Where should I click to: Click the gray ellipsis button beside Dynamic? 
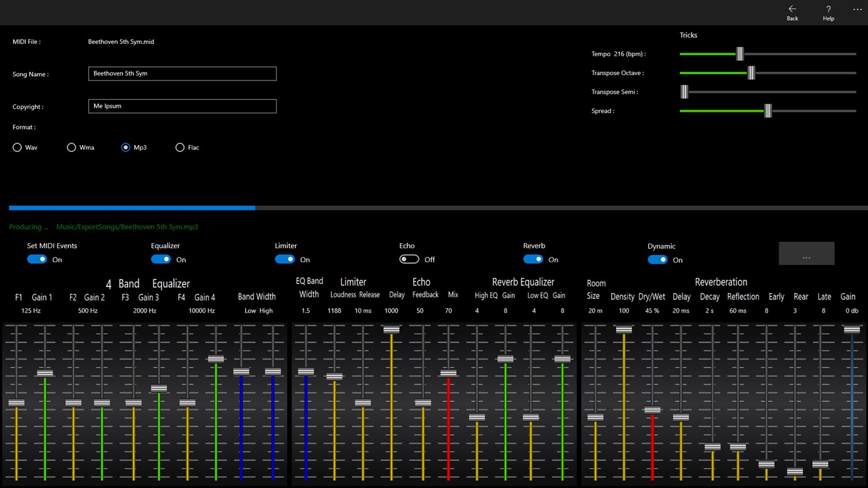click(x=806, y=253)
